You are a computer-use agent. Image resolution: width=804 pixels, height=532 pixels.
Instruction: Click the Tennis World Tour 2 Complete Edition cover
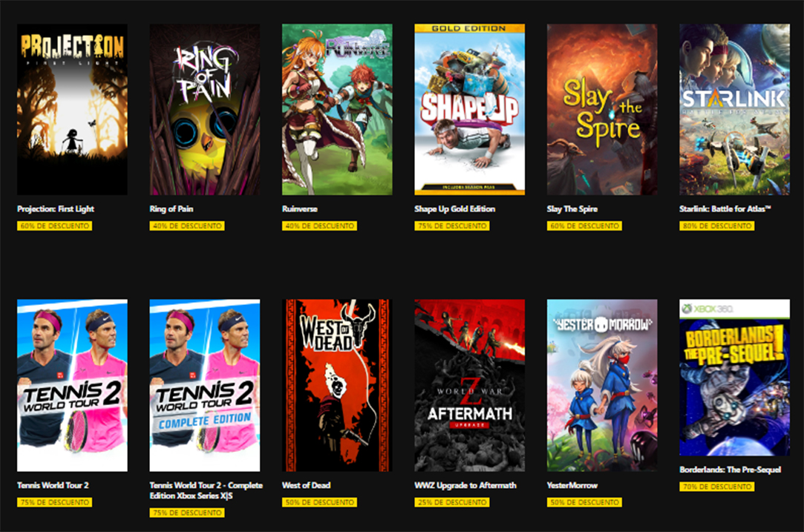pos(205,385)
